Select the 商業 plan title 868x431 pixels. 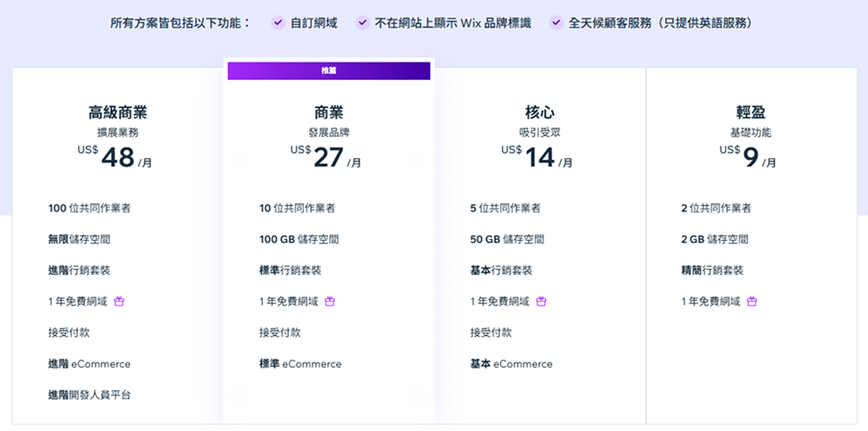[329, 113]
